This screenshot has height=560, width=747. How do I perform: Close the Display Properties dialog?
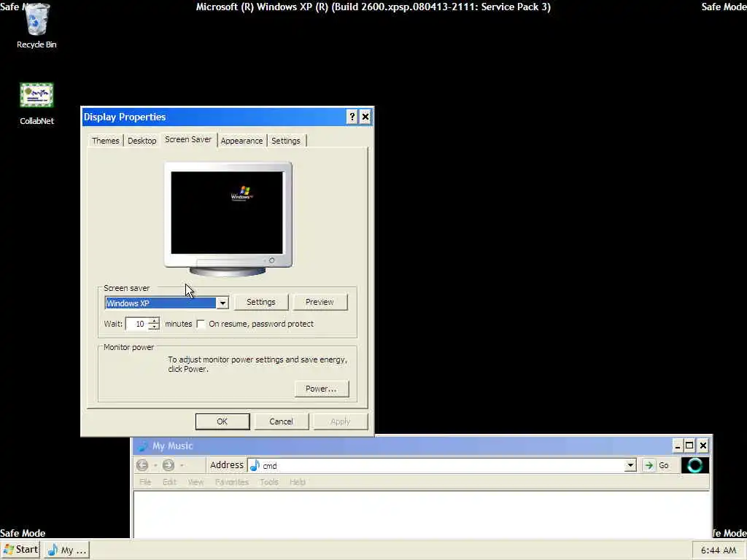coord(365,117)
